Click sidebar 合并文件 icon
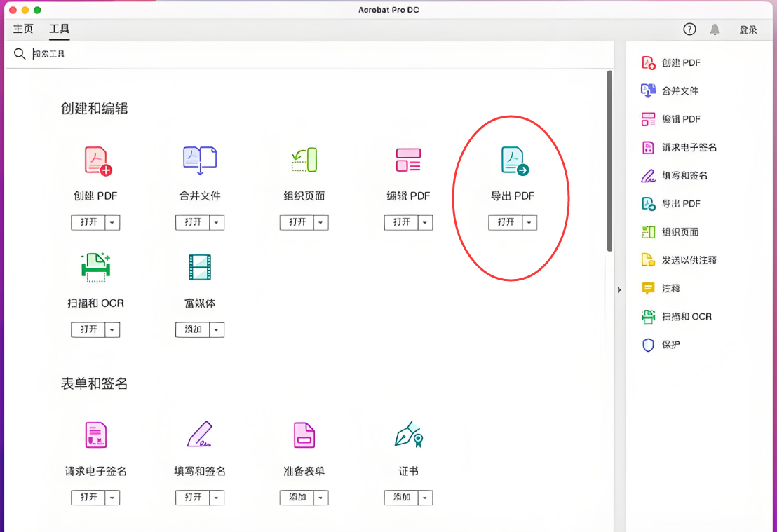Image resolution: width=777 pixels, height=532 pixels. pyautogui.click(x=648, y=90)
